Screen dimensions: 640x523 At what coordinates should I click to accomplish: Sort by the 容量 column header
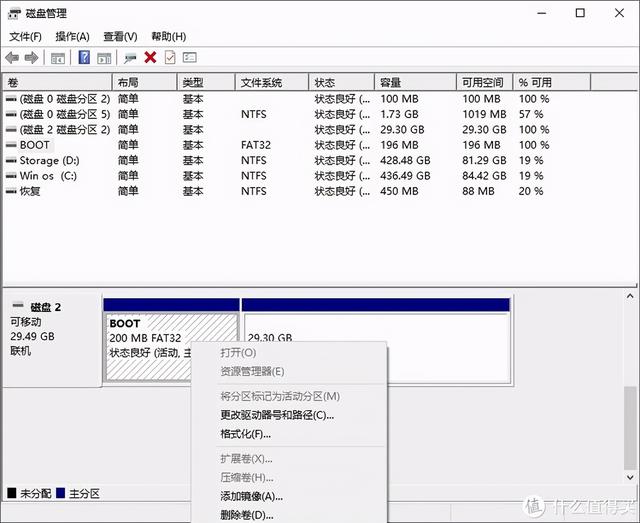pyautogui.click(x=415, y=83)
